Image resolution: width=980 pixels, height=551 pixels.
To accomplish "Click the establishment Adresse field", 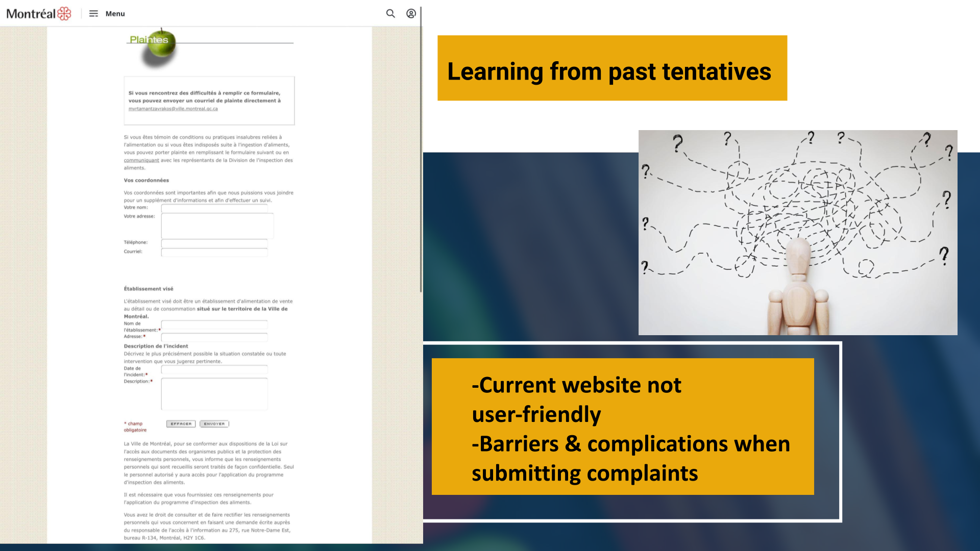I will pos(214,337).
